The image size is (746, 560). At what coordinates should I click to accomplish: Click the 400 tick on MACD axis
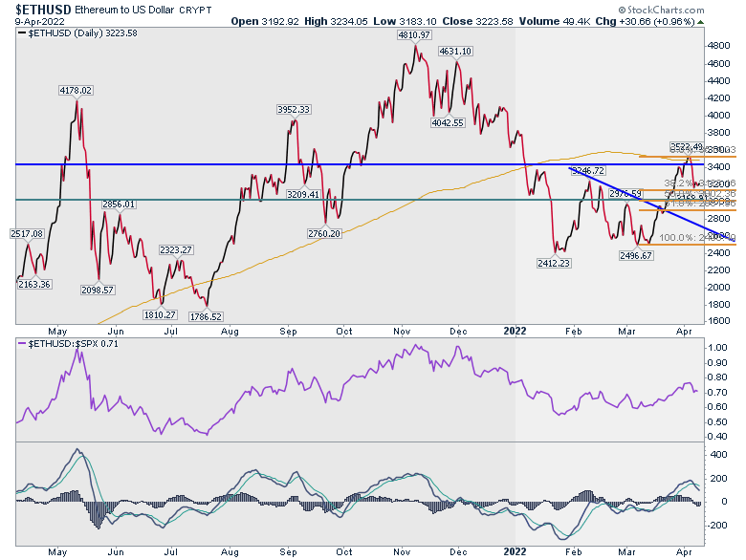718,455
